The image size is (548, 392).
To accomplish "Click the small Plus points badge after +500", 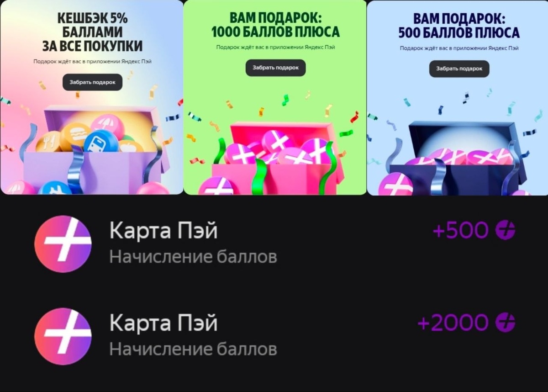I will pos(506,230).
